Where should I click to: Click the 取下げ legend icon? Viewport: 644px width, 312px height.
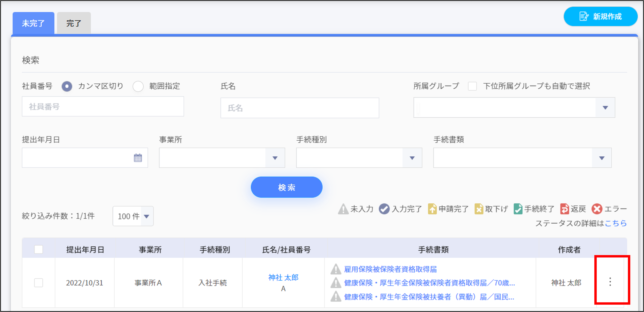478,209
